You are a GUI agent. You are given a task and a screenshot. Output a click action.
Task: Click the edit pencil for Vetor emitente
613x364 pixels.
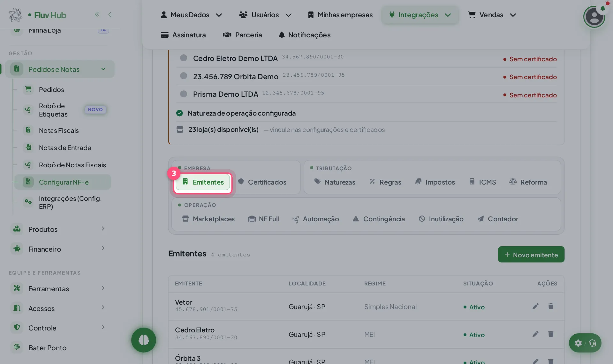535,307
